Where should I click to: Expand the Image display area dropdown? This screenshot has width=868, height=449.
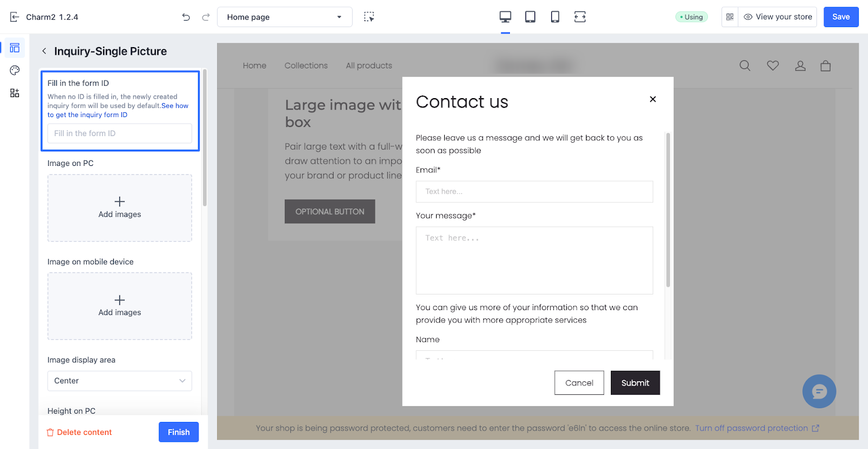point(119,381)
